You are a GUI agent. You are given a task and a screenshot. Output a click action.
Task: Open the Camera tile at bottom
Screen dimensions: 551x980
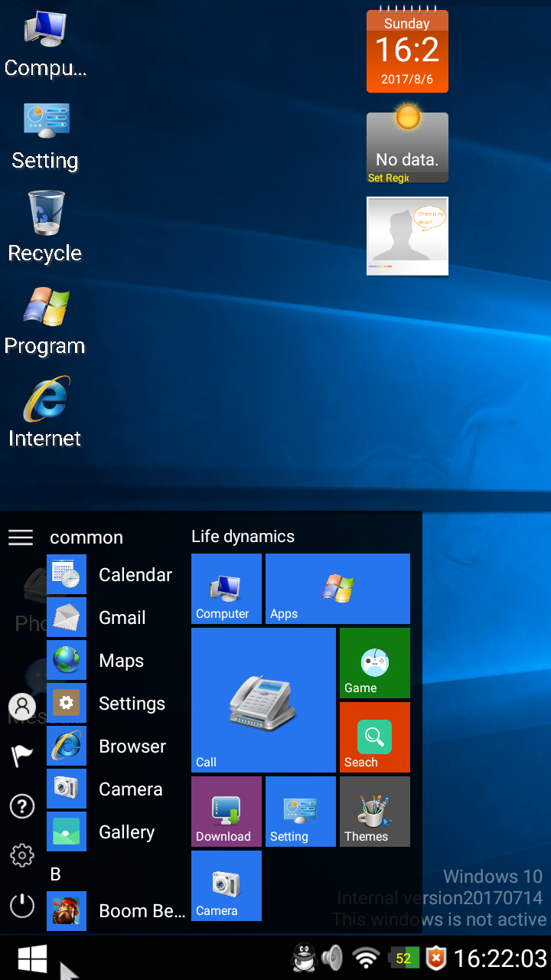pos(227,886)
